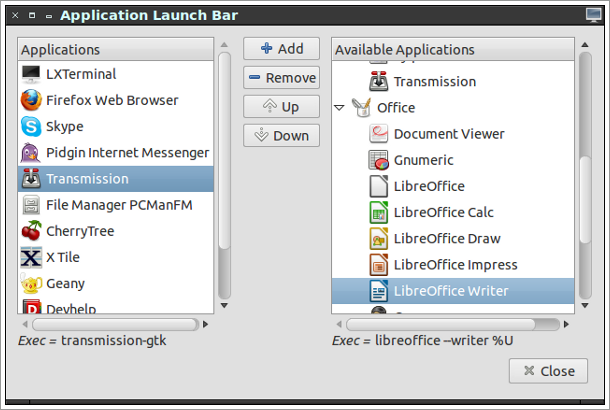Click Applications horizontal scroll left arrow
610x410 pixels.
25,324
